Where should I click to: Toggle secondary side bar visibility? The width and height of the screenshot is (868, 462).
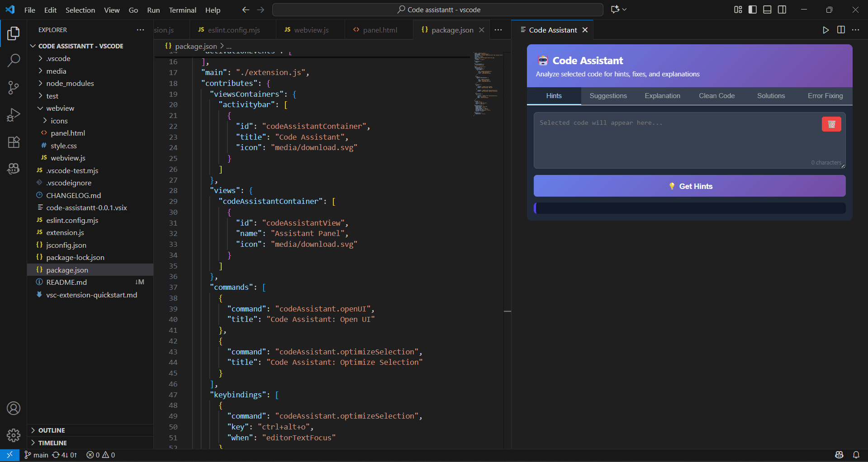click(782, 9)
